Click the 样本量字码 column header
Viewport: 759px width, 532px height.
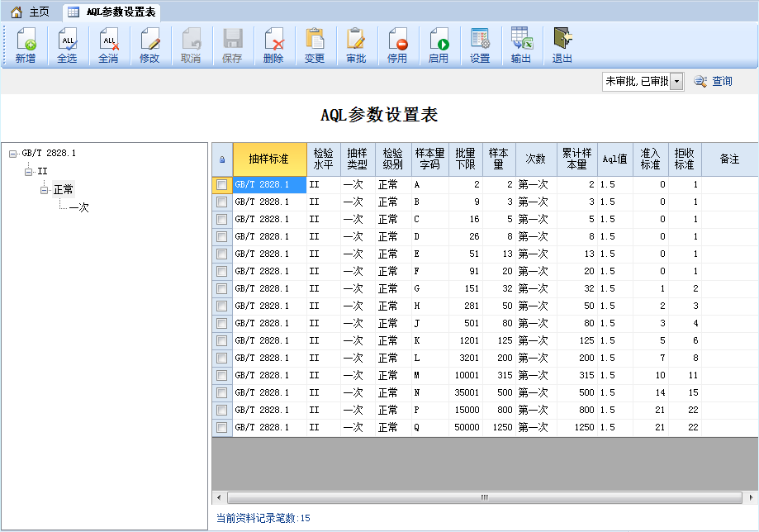click(x=429, y=159)
